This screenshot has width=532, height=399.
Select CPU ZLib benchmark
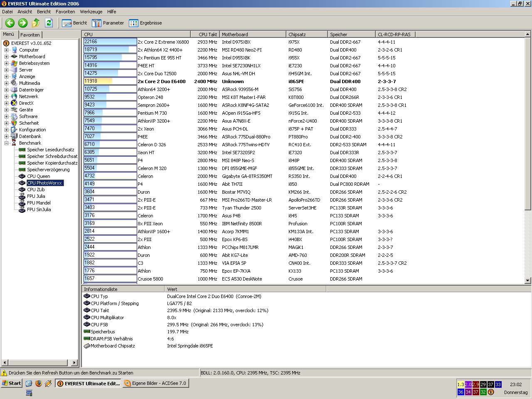[x=36, y=190]
